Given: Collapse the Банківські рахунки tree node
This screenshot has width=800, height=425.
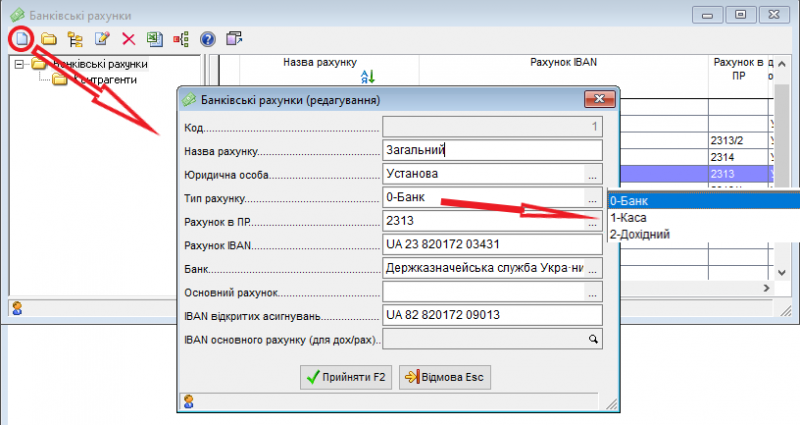Looking at the screenshot, I should point(20,64).
